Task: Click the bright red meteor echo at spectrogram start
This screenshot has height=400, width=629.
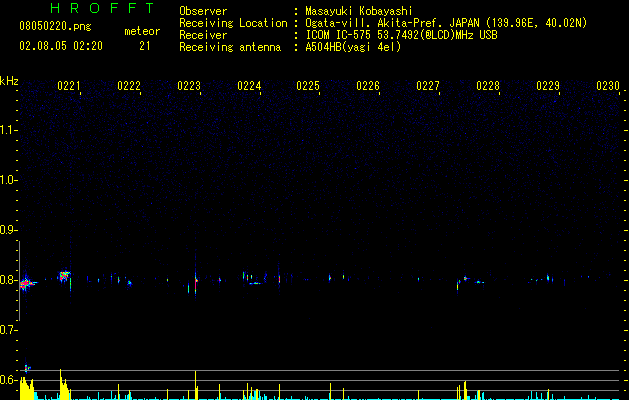Action: [x=26, y=283]
